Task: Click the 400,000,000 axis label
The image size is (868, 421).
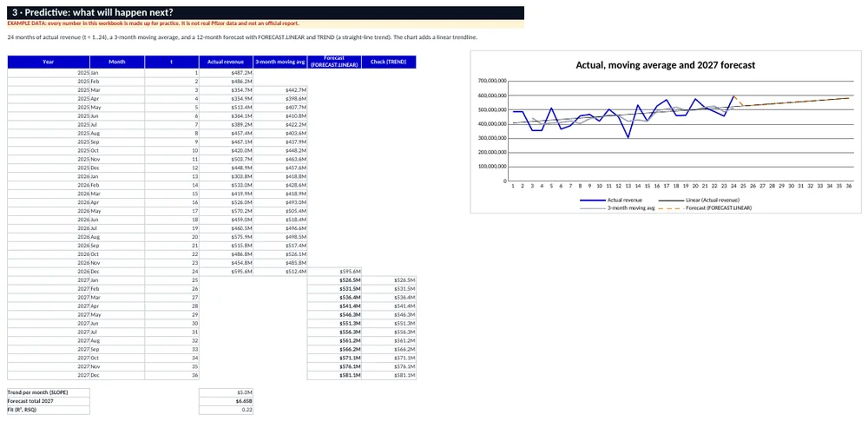Action: [x=492, y=124]
